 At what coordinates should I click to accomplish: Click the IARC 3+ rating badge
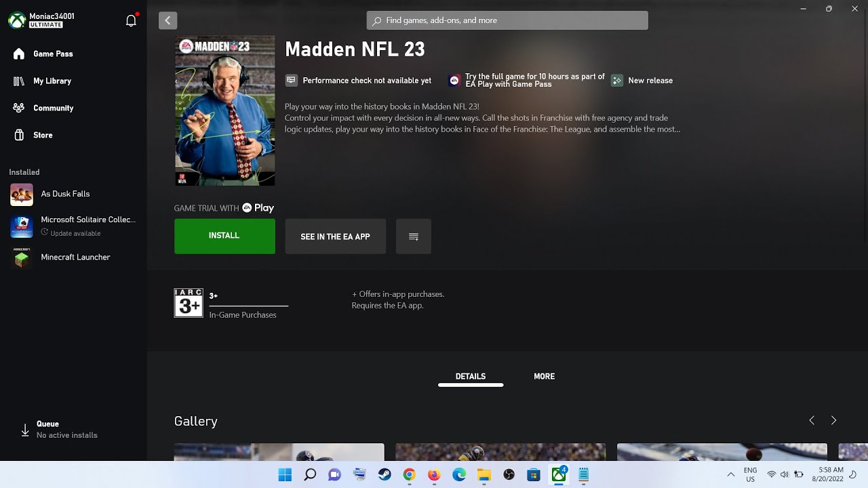pyautogui.click(x=189, y=303)
